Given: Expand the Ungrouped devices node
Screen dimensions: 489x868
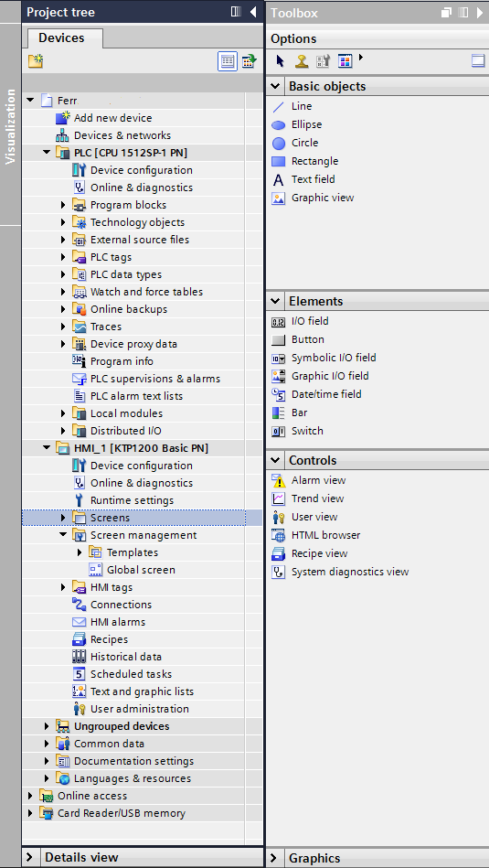Looking at the screenshot, I should 47,726.
